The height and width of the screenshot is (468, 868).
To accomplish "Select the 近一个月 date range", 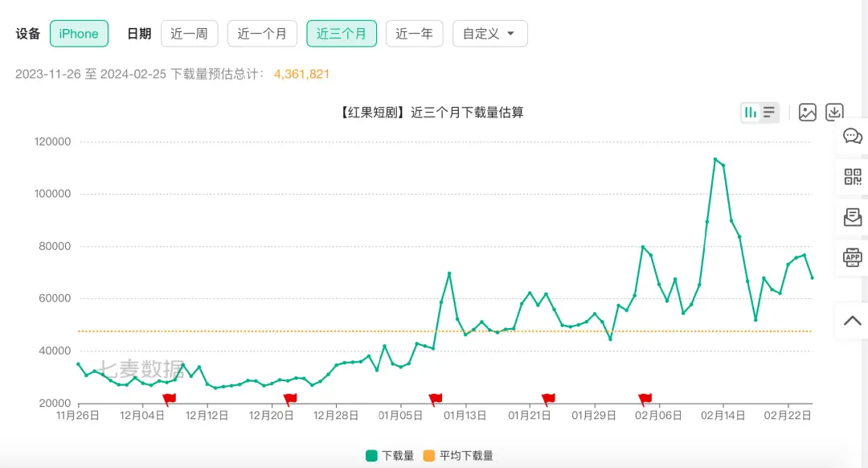I will (x=262, y=34).
